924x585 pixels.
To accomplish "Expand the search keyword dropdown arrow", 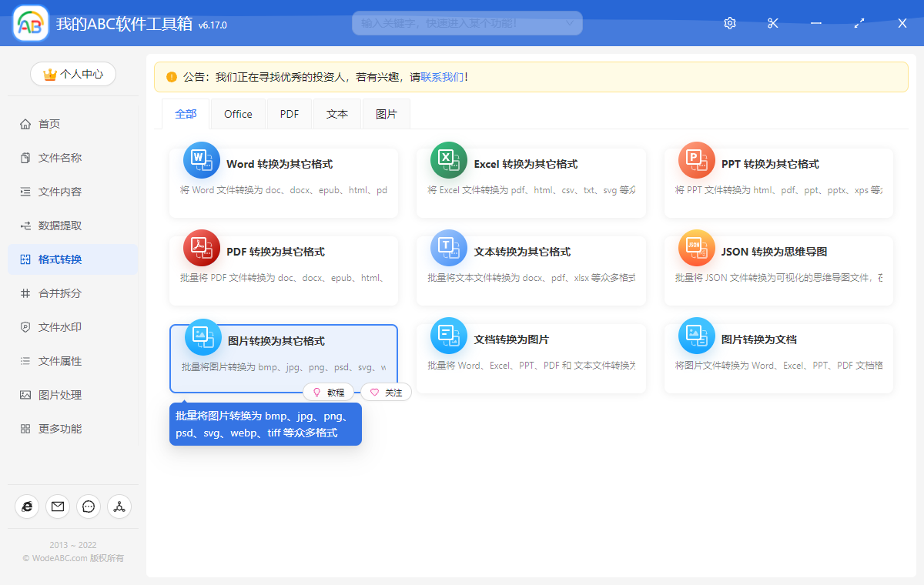I will pyautogui.click(x=571, y=23).
